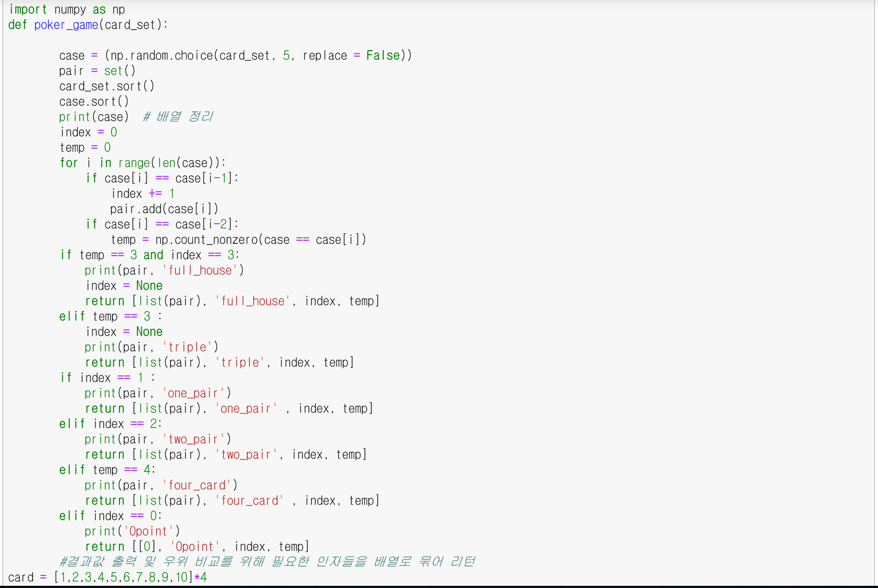The height and width of the screenshot is (588, 878).
Task: Click 'if temp == 3 and index == 3:'
Action: (x=149, y=255)
